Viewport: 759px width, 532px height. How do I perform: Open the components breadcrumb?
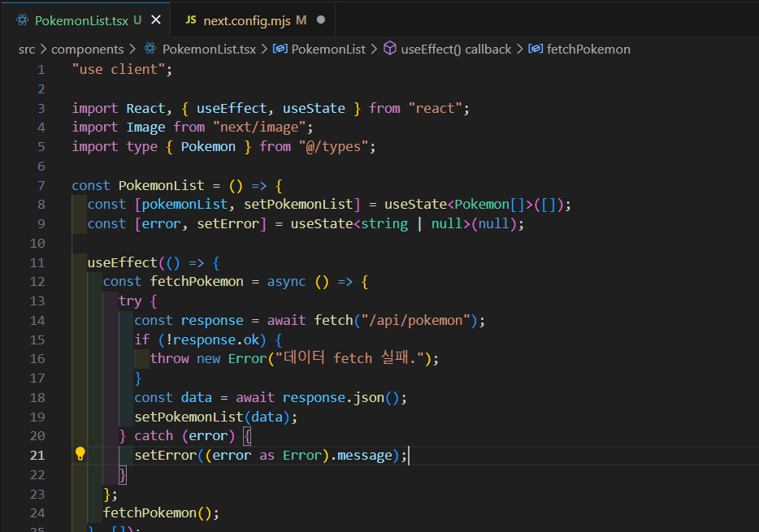click(x=88, y=50)
